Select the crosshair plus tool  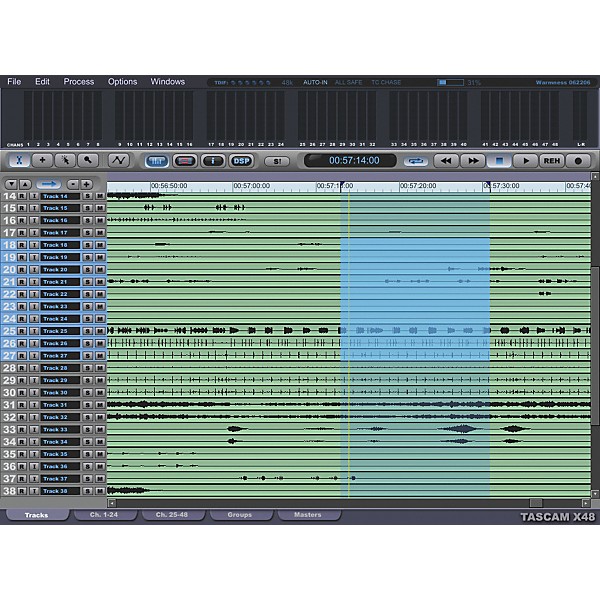42,161
